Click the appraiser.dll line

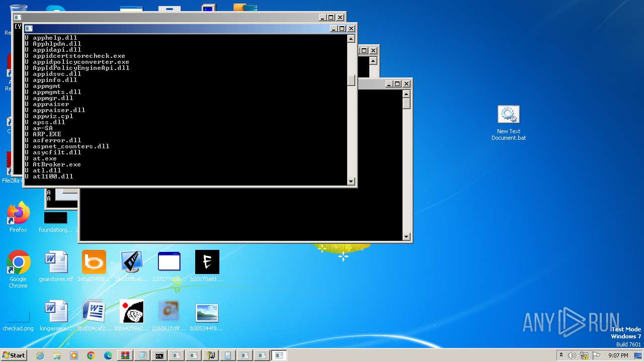pyautogui.click(x=59, y=110)
